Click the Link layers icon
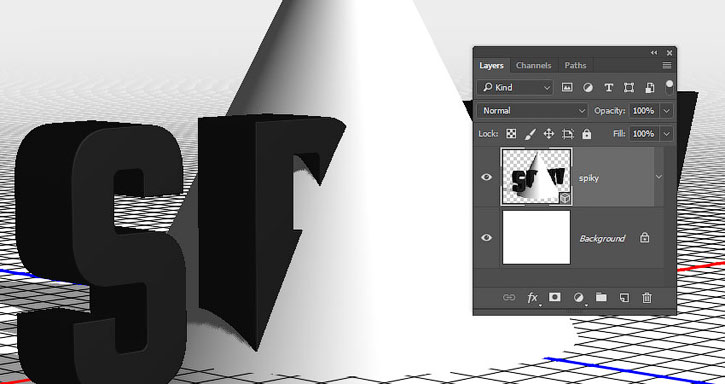The width and height of the screenshot is (725, 384). [509, 297]
